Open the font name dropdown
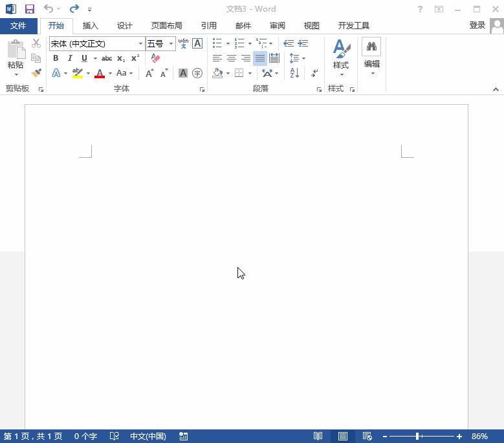The width and height of the screenshot is (504, 443). [x=140, y=44]
